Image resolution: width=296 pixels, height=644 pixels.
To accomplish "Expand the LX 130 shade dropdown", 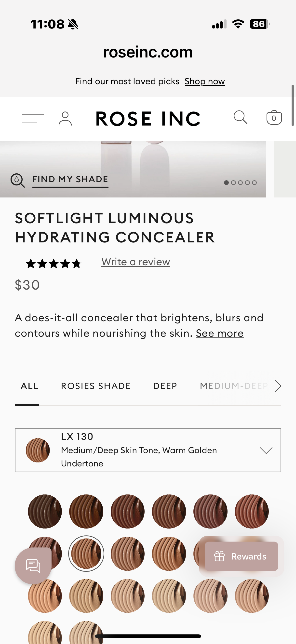I will 266,450.
